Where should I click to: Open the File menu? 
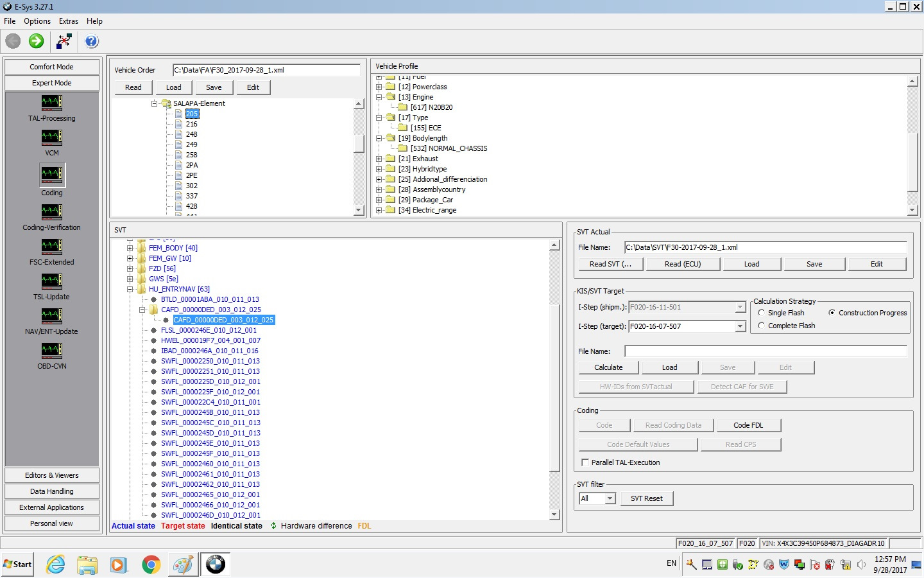click(x=10, y=21)
